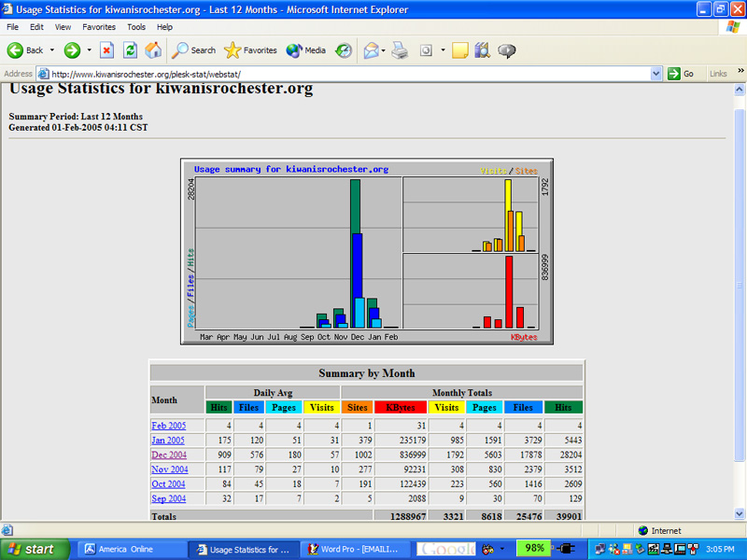747x560 pixels.
Task: Click the orange Sites column header
Action: coord(358,408)
